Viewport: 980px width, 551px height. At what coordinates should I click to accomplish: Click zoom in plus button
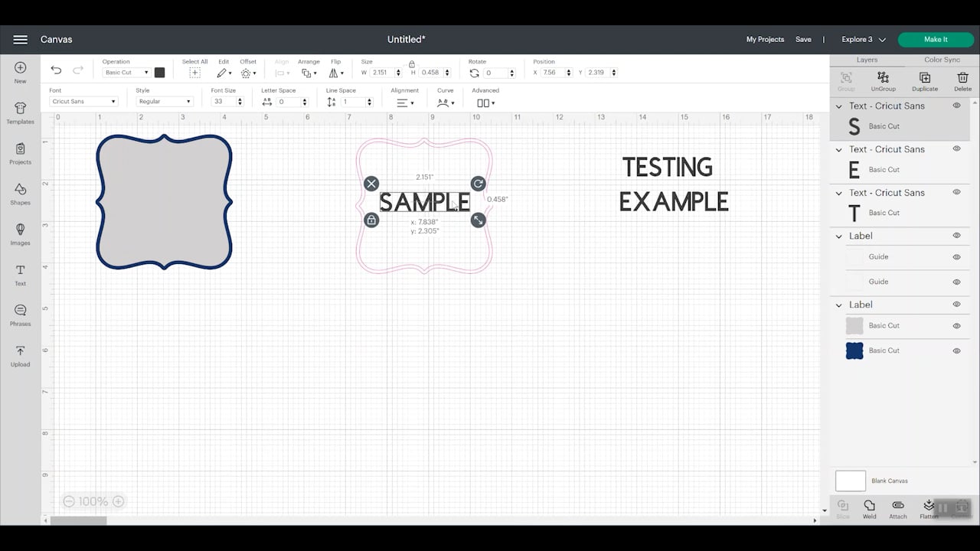118,501
